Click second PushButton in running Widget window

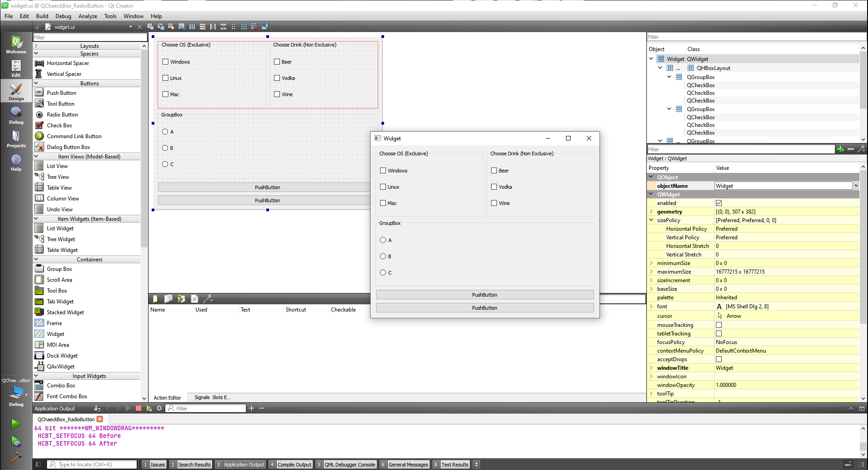485,308
